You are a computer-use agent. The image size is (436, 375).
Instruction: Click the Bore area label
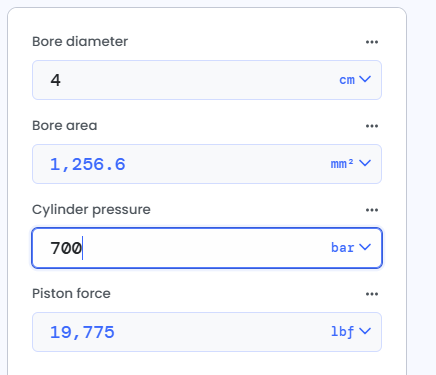[65, 126]
